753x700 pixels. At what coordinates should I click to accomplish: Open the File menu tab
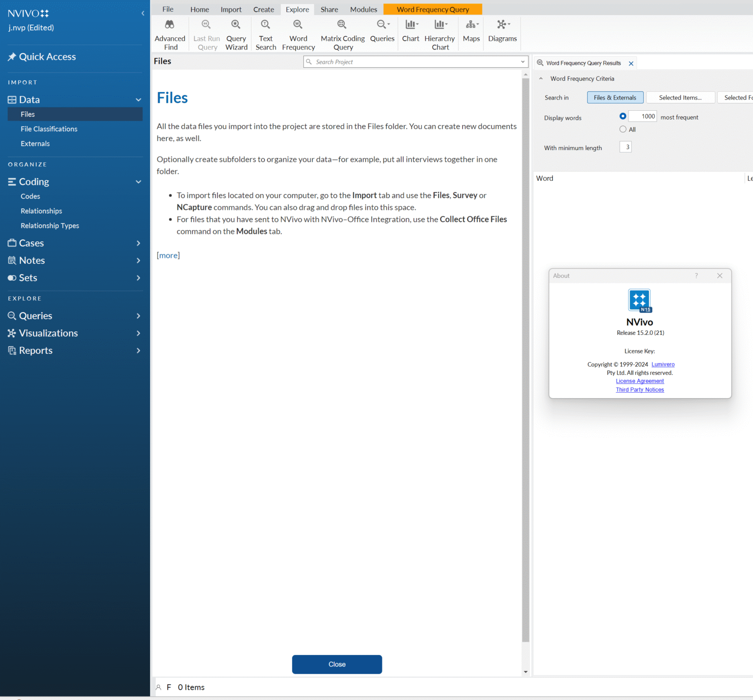click(x=168, y=9)
